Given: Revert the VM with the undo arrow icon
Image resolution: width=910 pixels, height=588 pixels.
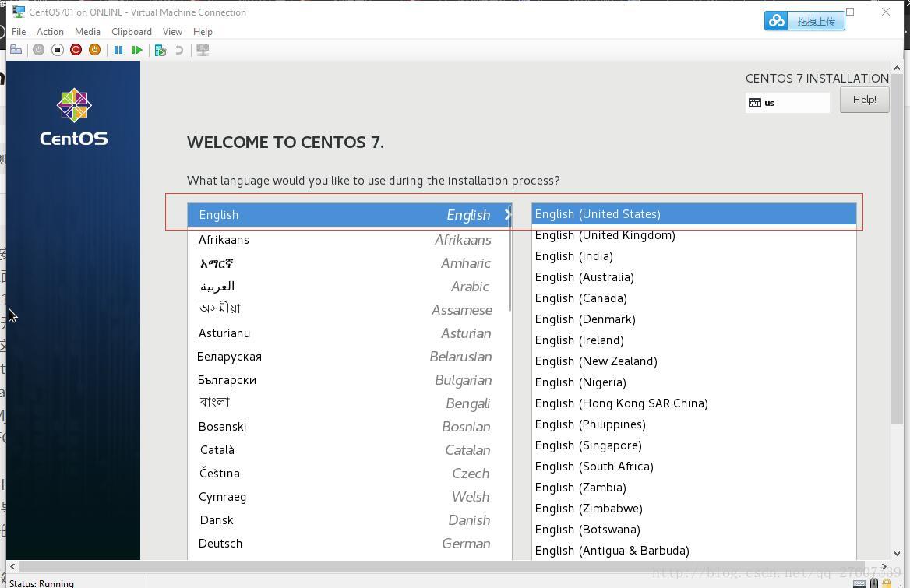Looking at the screenshot, I should (x=179, y=50).
